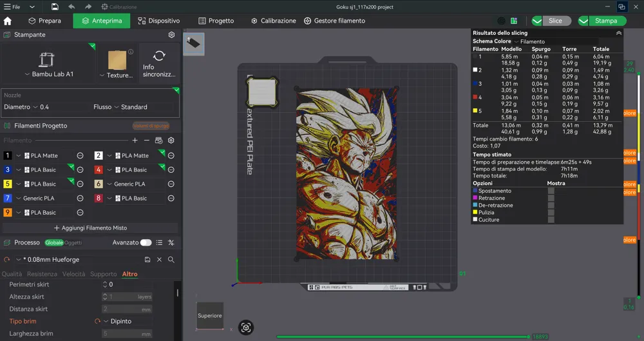Click the Stampa print button
The image size is (644, 341).
tap(606, 21)
